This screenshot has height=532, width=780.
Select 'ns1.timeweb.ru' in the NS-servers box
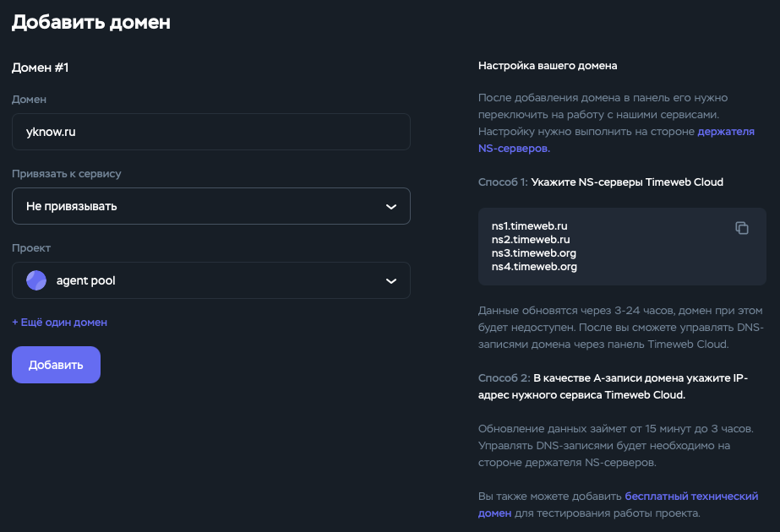[530, 225]
